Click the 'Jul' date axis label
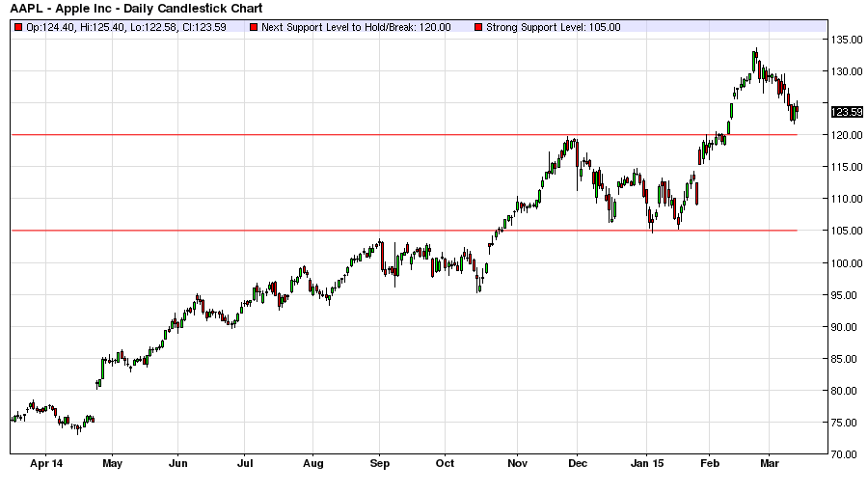 [x=245, y=464]
